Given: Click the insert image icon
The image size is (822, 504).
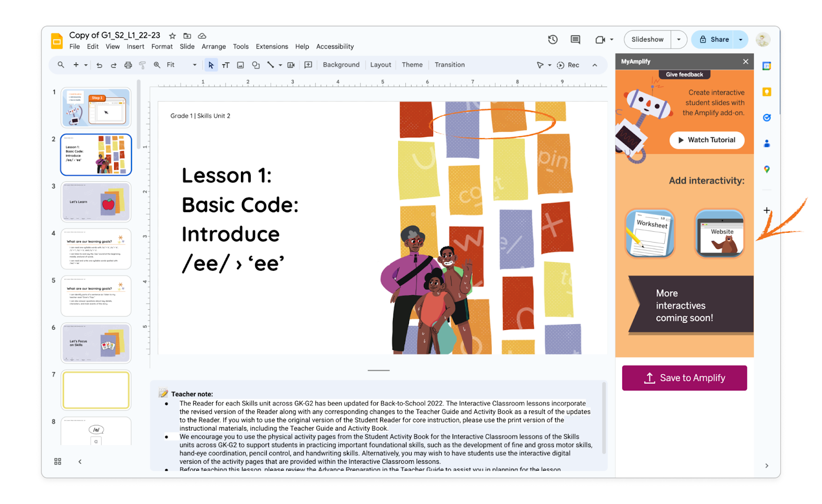Looking at the screenshot, I should (x=240, y=65).
